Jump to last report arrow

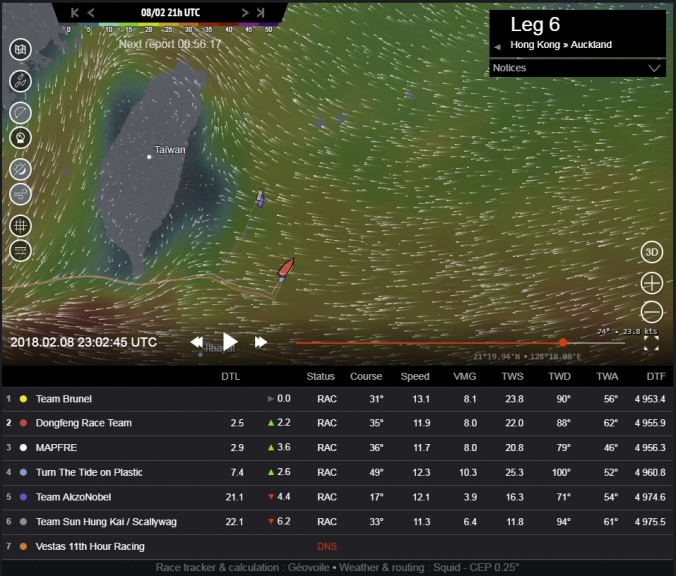click(x=260, y=13)
